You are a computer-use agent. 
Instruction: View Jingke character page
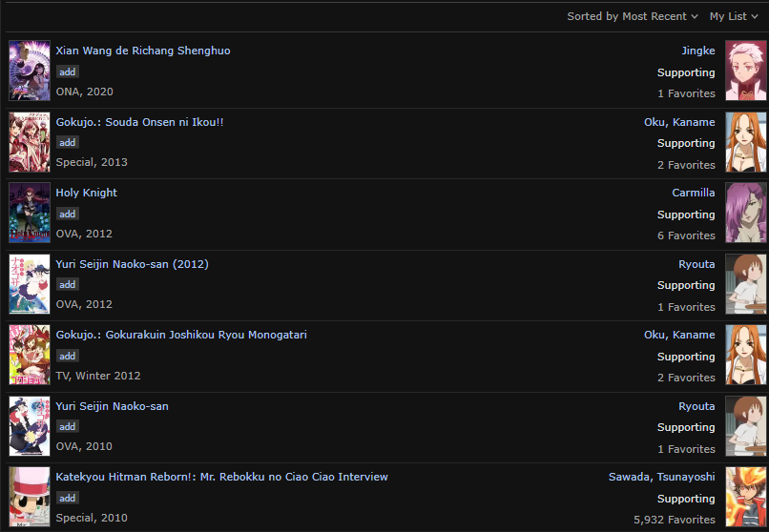697,51
